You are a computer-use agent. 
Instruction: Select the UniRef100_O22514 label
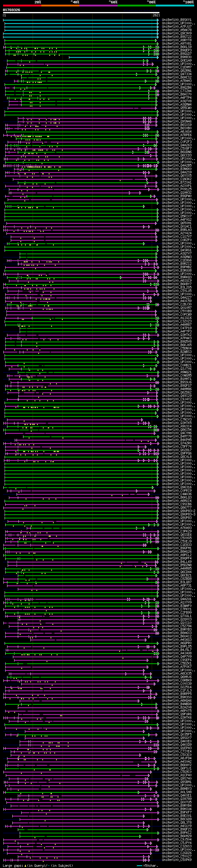coord(176,687)
